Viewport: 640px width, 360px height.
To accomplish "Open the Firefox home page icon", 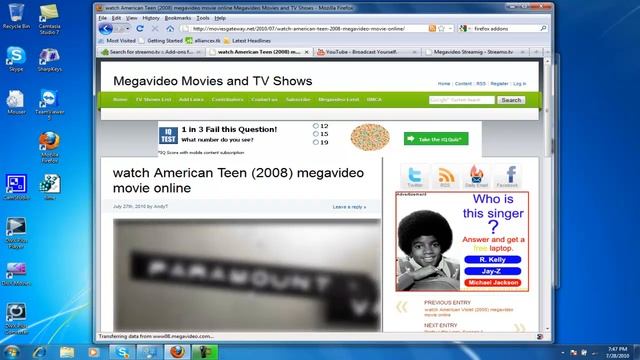I will click(x=170, y=29).
